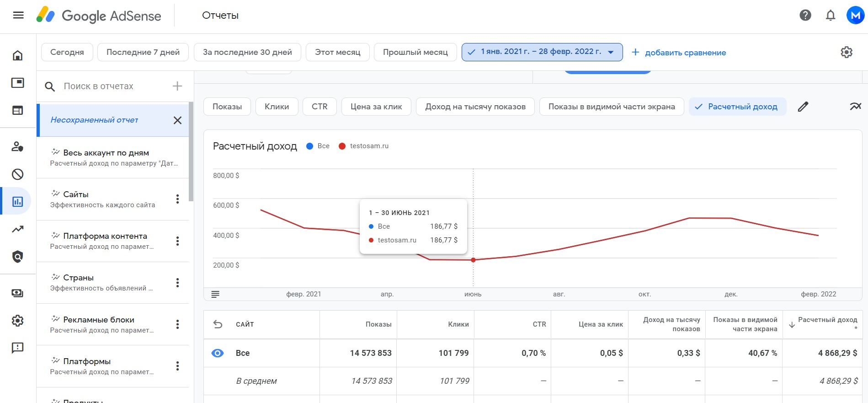Open report settings gear icon
Screen dimensions: 868x403
(846, 52)
